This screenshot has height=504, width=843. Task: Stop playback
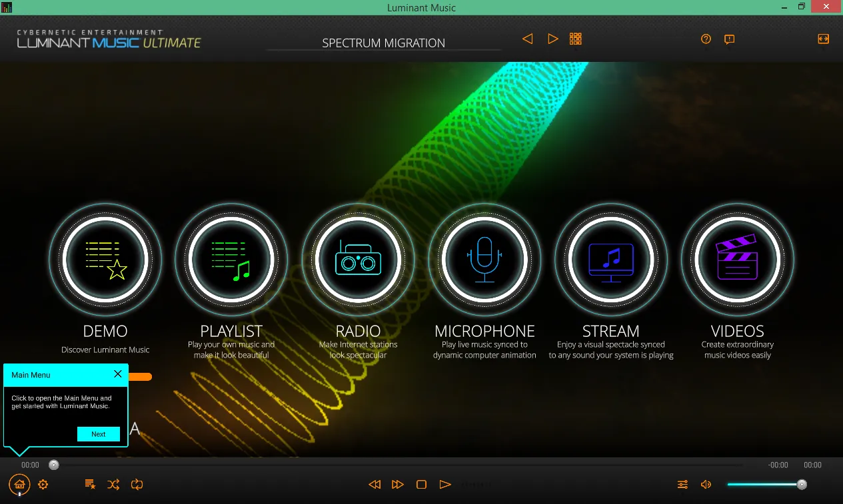coord(421,485)
